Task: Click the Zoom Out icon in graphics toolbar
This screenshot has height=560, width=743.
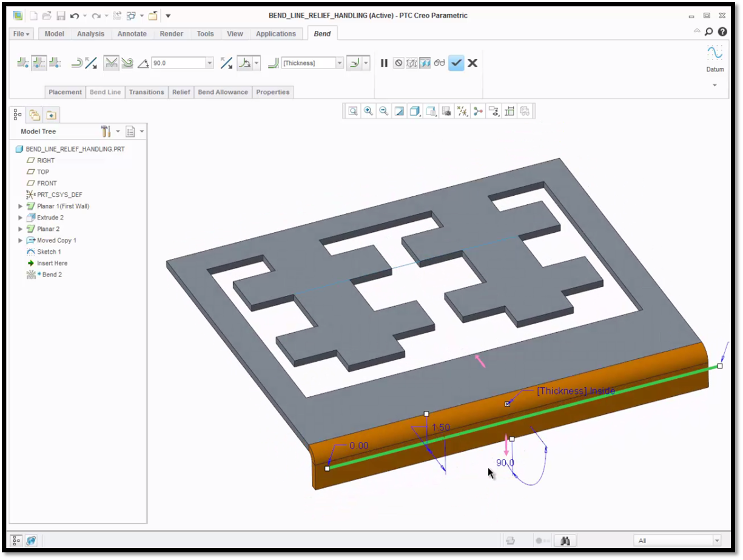Action: pos(383,111)
